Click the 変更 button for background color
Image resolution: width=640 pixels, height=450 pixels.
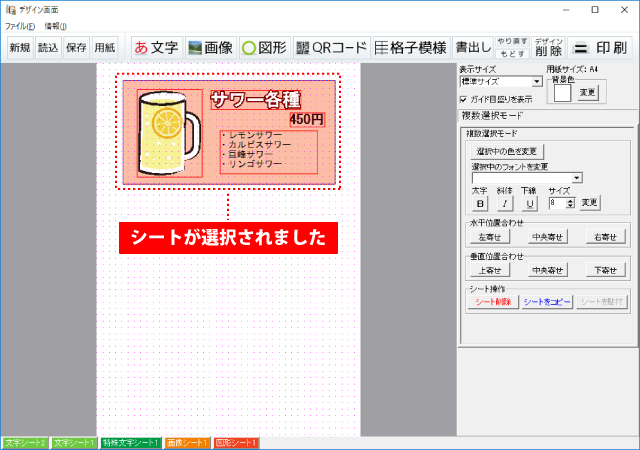[x=587, y=93]
